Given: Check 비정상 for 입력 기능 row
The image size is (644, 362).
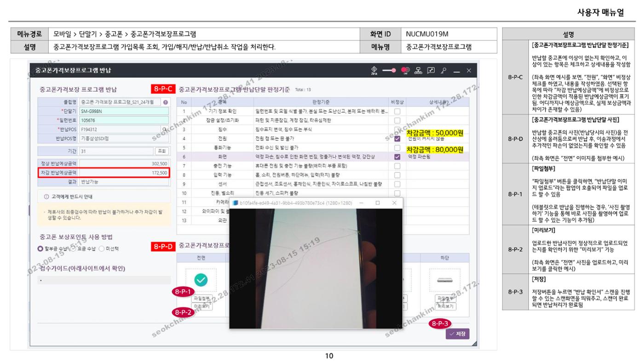Looking at the screenshot, I should click(397, 175).
